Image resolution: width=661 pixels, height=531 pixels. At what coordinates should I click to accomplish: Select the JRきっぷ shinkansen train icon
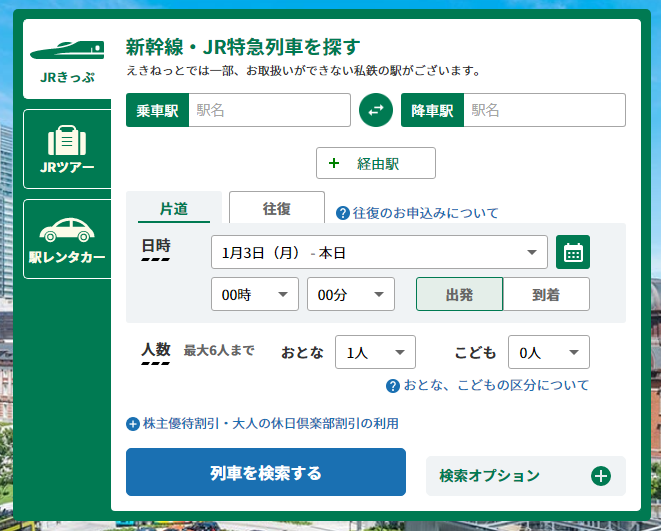point(67,50)
